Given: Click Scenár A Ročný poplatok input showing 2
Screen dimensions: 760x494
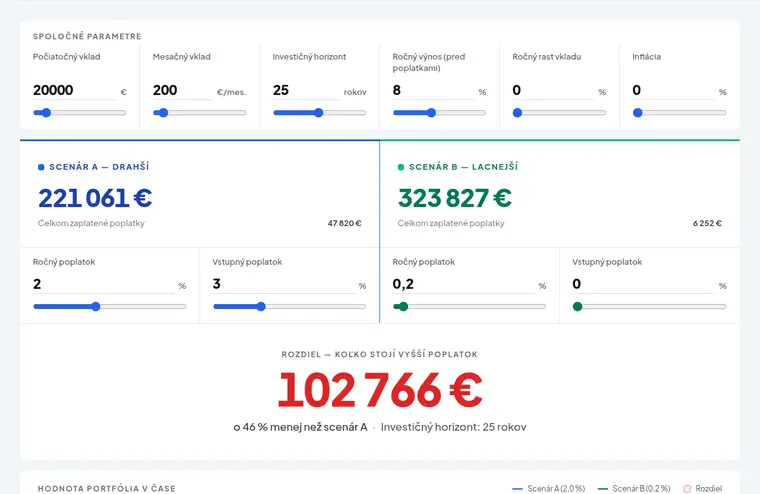Looking at the screenshot, I should point(103,284).
